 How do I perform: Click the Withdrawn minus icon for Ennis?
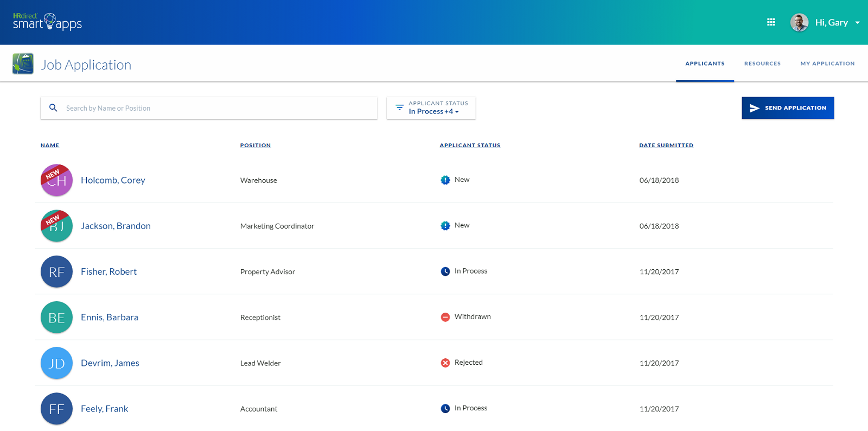point(445,317)
